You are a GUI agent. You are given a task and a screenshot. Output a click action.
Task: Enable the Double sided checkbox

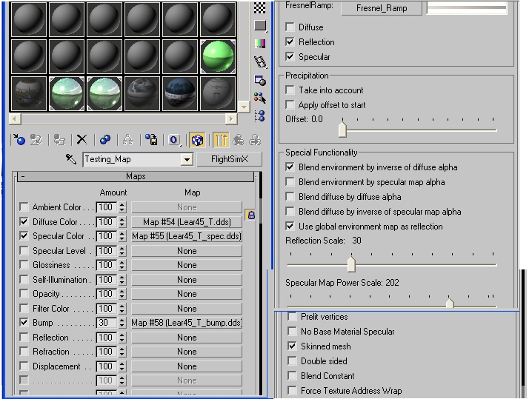click(292, 361)
